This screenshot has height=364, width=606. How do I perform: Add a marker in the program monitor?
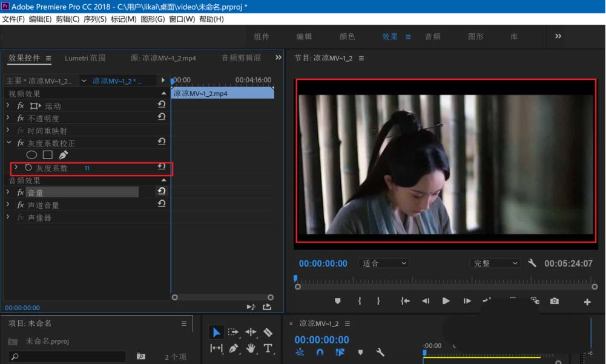point(338,301)
